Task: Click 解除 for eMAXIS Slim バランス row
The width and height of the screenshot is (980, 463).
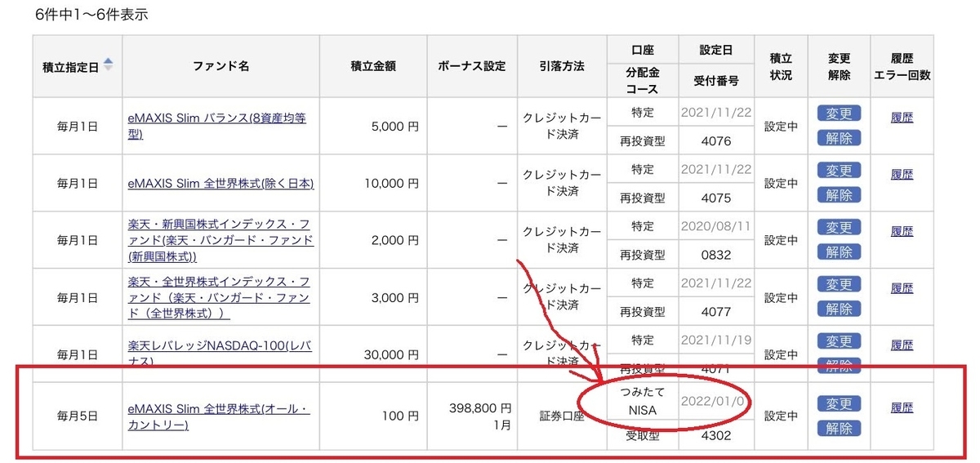Action: [x=839, y=138]
